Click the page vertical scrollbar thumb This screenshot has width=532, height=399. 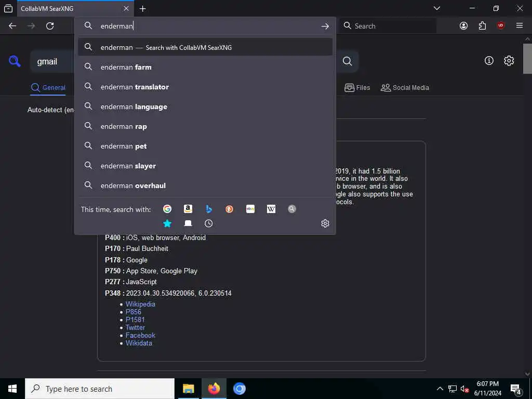527,58
